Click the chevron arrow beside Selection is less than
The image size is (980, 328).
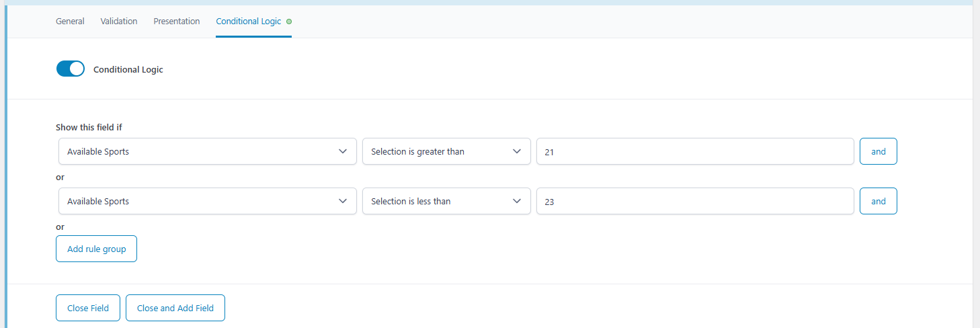pos(517,201)
